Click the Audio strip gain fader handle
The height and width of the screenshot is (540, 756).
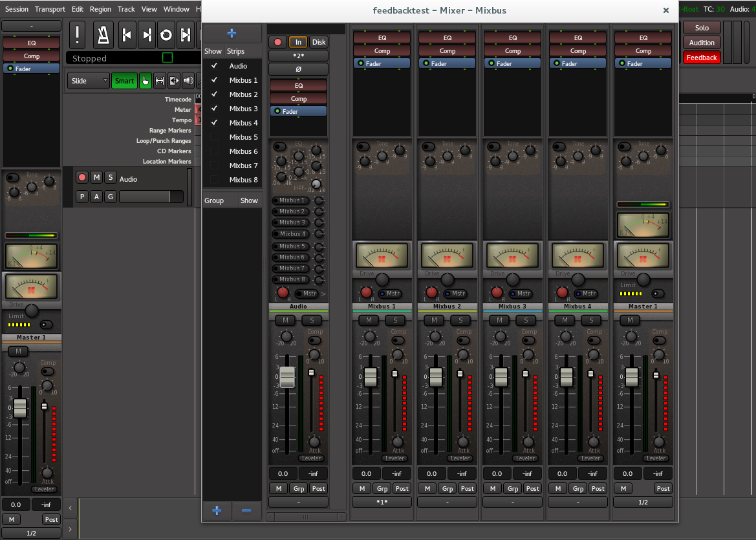tap(287, 376)
